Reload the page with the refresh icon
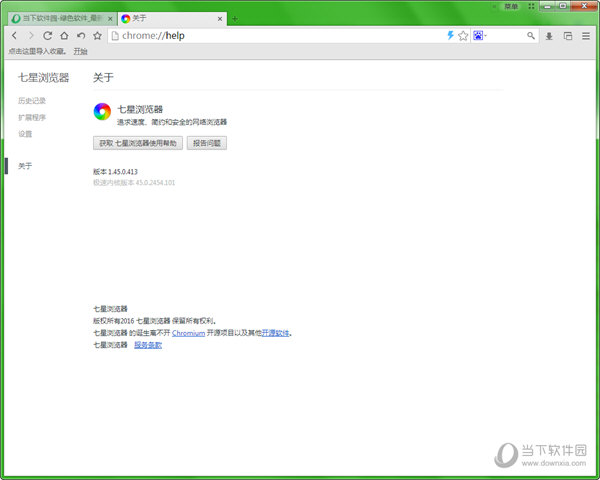This screenshot has width=600, height=480. coord(47,36)
